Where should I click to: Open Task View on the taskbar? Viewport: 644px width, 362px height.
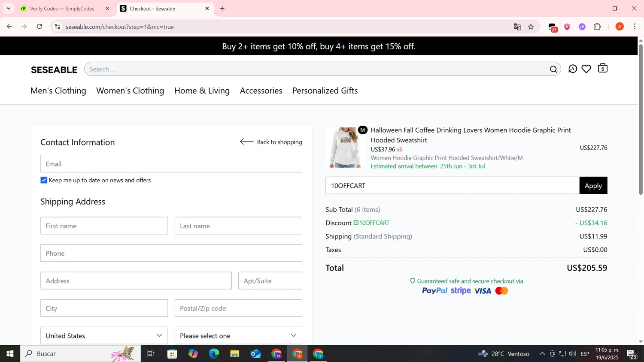tap(151, 354)
